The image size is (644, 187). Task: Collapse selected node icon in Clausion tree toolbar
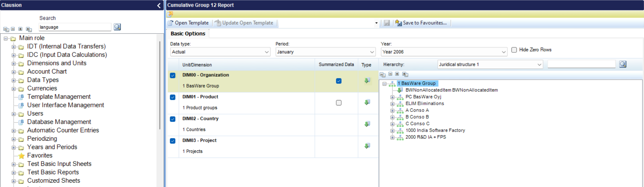coord(13,29)
